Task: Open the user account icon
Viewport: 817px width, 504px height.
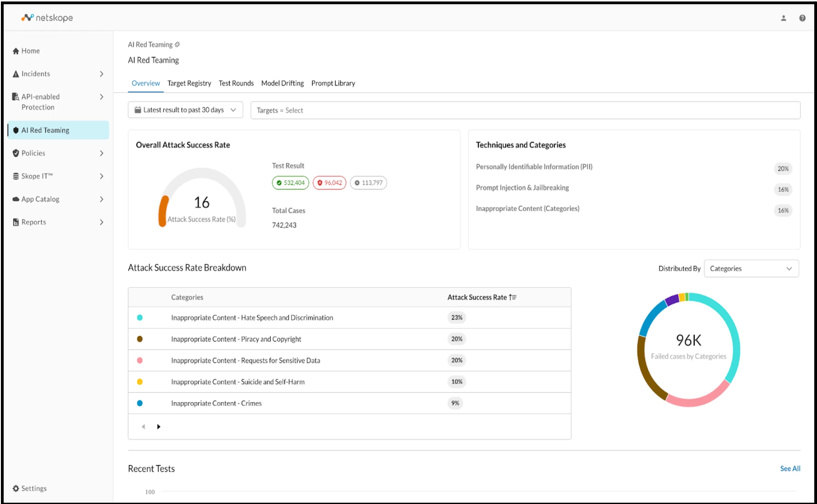Action: (x=783, y=18)
